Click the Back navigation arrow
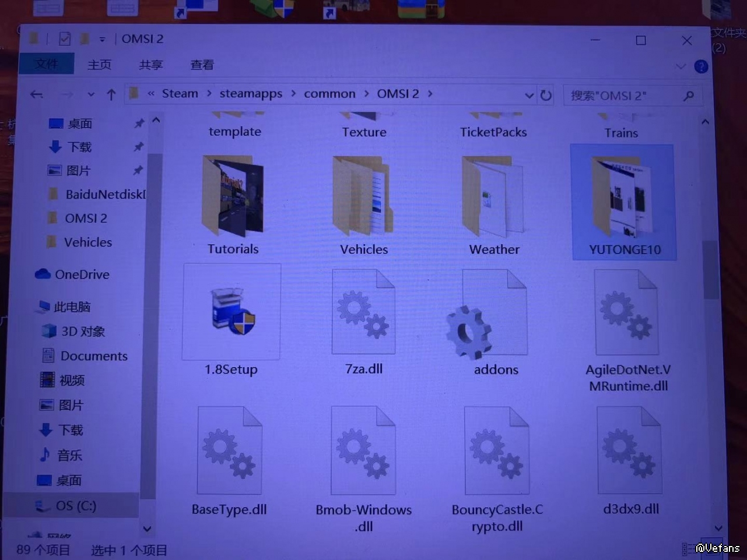 coord(37,94)
